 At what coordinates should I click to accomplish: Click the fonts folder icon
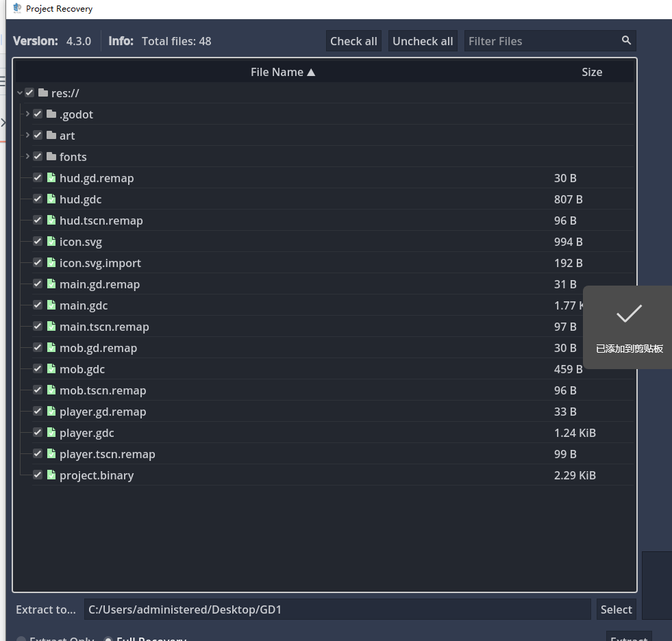pyautogui.click(x=51, y=157)
